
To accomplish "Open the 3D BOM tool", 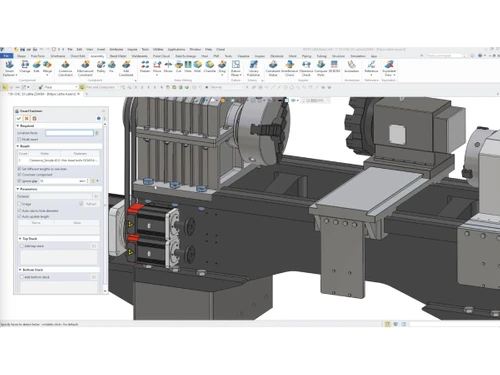I will click(334, 67).
